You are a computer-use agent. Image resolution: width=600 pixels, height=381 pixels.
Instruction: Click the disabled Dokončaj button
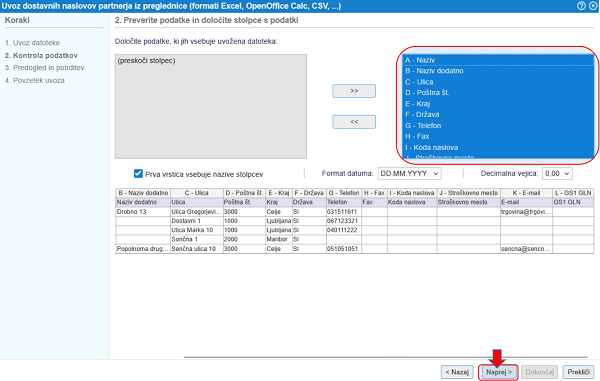point(540,372)
